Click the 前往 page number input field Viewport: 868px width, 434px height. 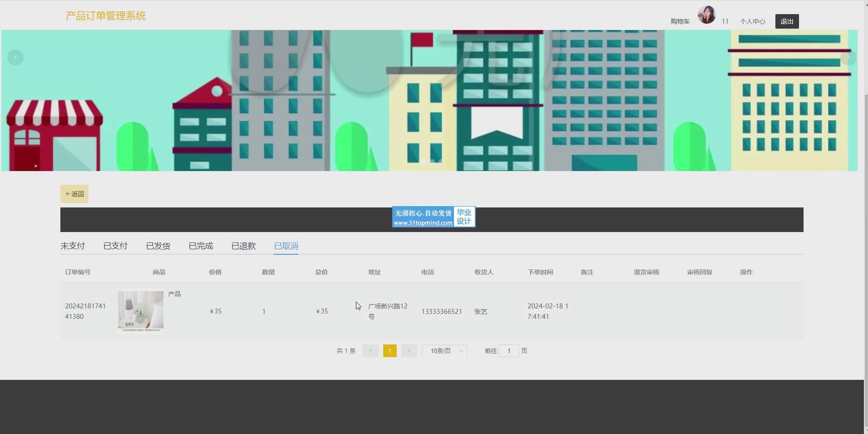(509, 351)
